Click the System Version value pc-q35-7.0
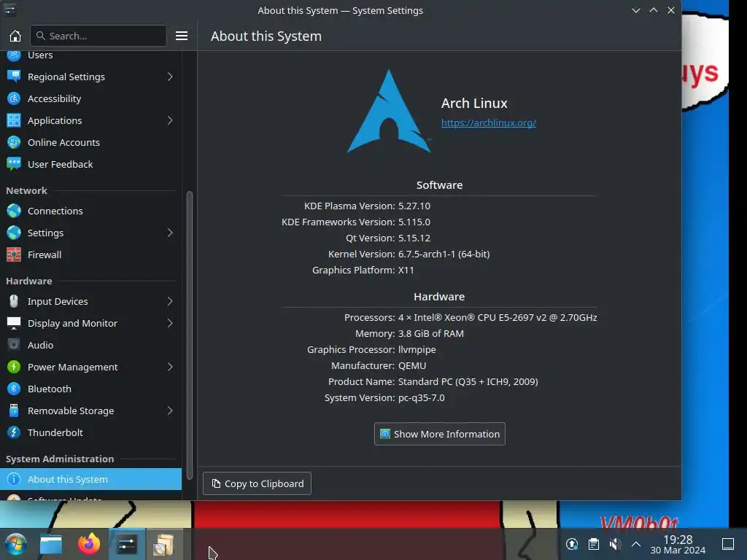Screen dimensions: 747x560 pos(421,397)
